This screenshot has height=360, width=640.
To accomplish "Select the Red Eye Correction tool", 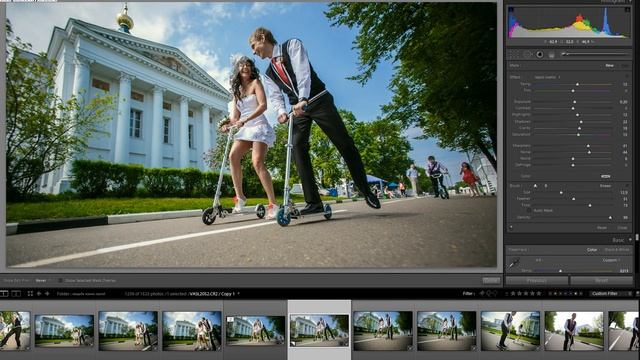I will pyautogui.click(x=540, y=54).
